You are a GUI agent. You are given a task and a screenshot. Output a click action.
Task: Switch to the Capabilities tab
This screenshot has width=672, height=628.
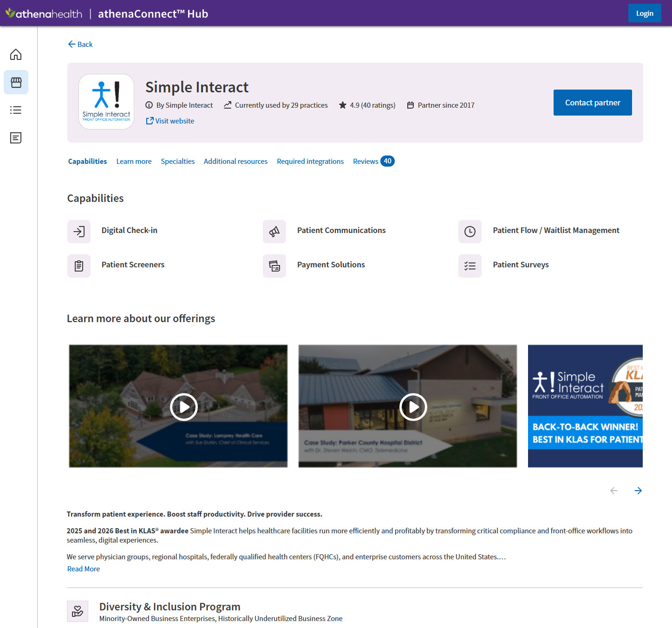pos(87,161)
